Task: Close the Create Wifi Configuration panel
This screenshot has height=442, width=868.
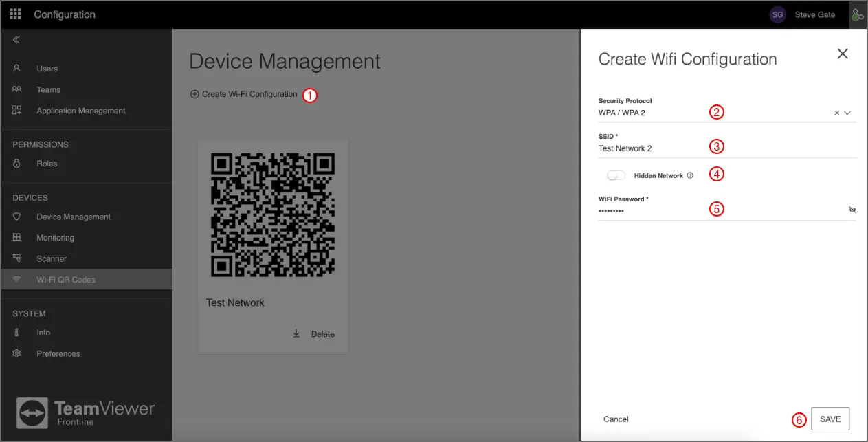Action: 843,54
